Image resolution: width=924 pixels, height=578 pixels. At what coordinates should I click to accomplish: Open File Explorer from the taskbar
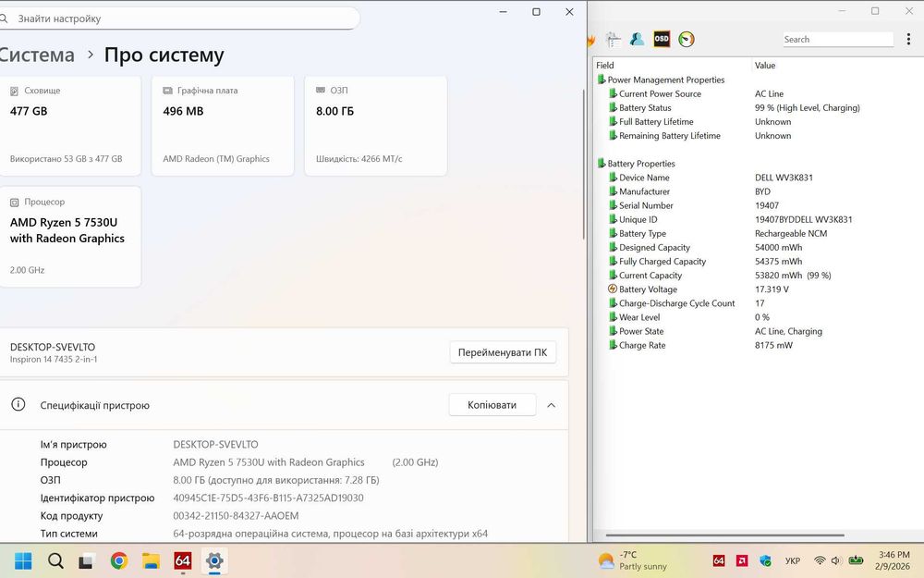point(151,560)
